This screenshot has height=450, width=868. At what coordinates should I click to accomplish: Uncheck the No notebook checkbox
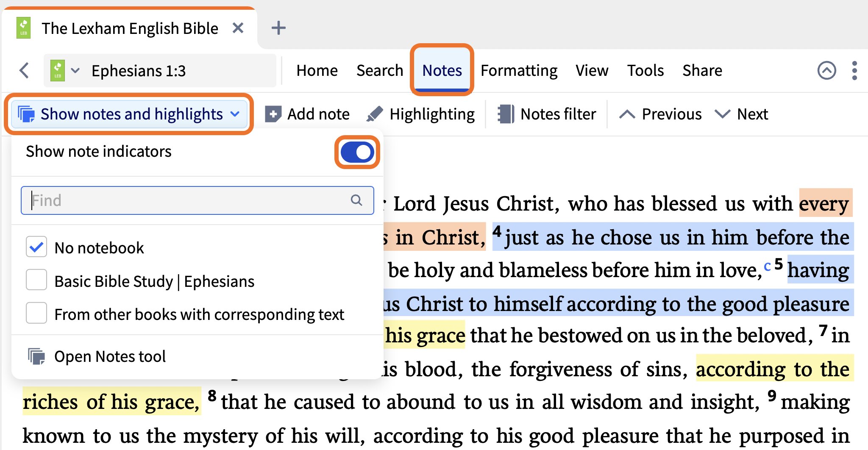pyautogui.click(x=36, y=247)
